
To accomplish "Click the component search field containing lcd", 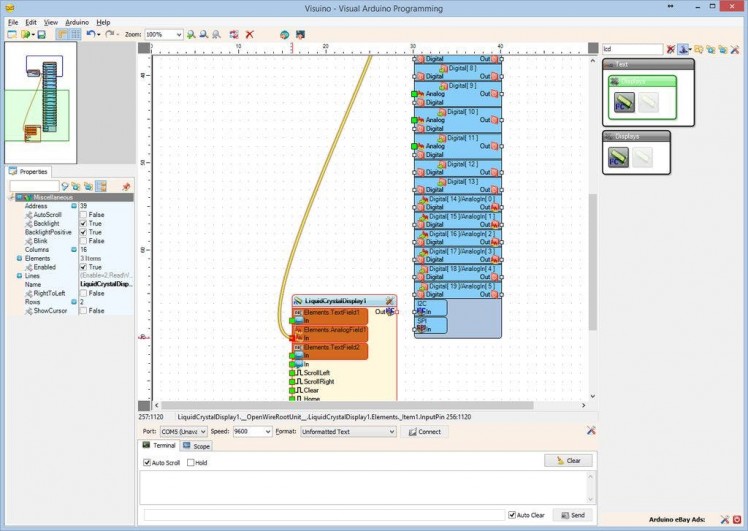I will pyautogui.click(x=631, y=48).
